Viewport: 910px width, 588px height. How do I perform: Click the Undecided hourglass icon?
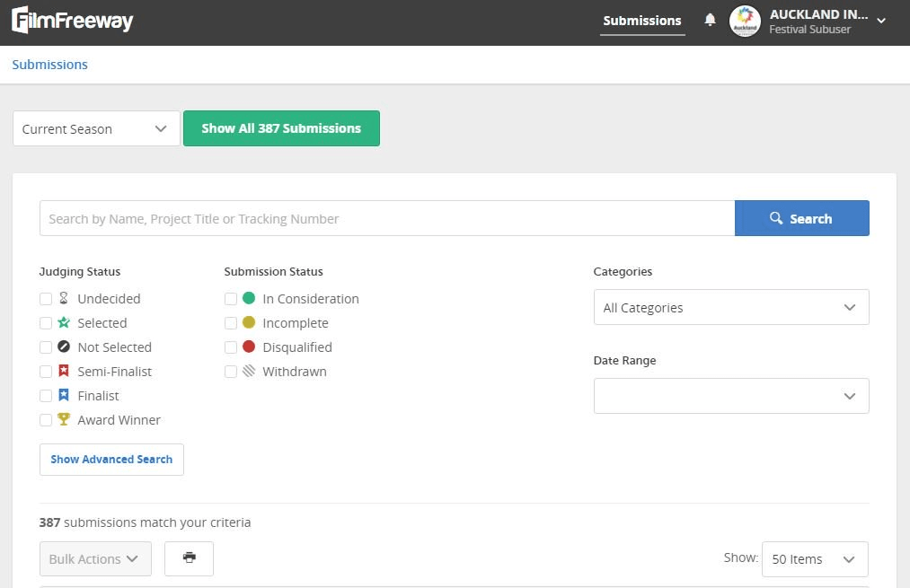(64, 299)
